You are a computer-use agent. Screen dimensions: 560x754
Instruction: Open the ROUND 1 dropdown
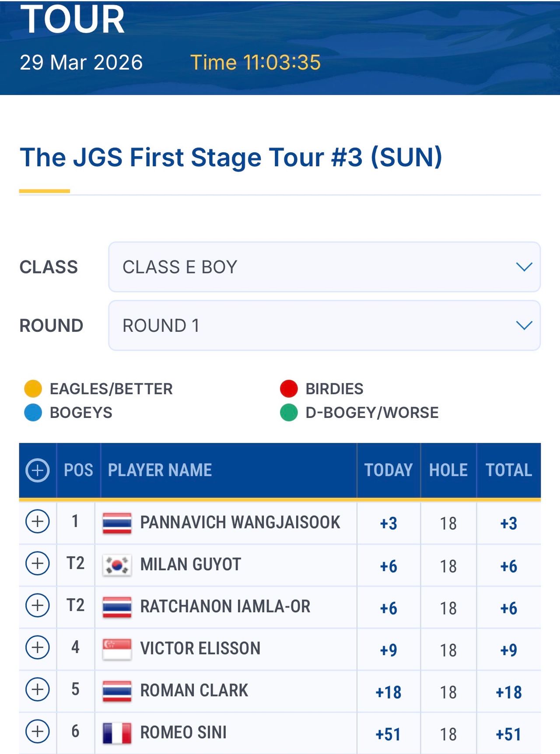click(x=324, y=326)
